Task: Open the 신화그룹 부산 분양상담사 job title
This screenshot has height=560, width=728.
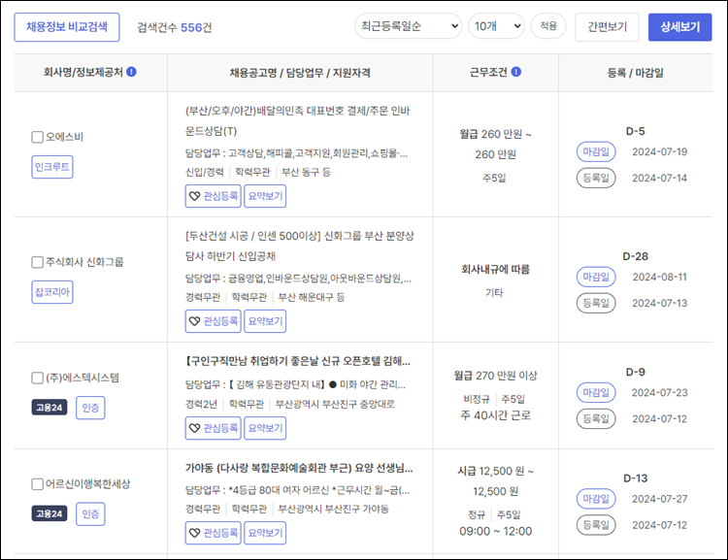Action: pos(300,247)
